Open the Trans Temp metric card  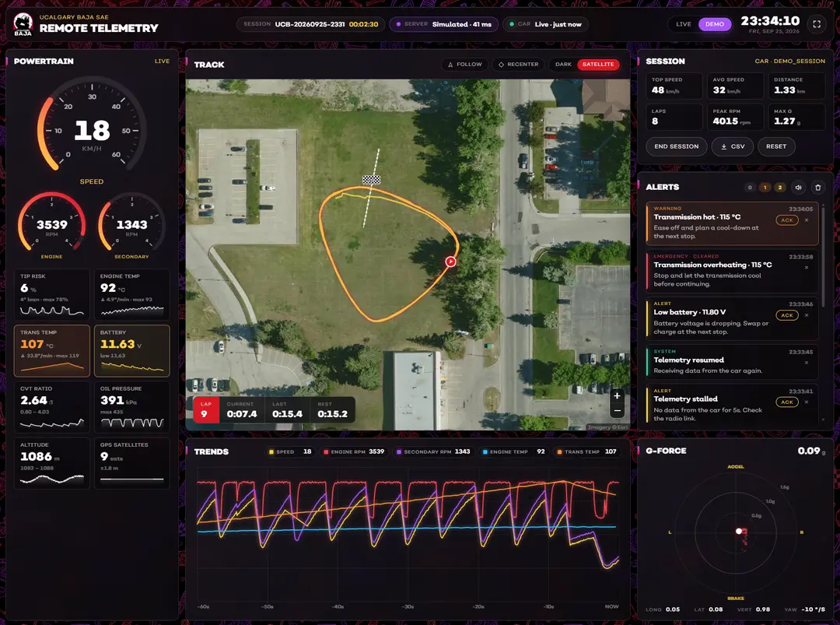(x=51, y=350)
